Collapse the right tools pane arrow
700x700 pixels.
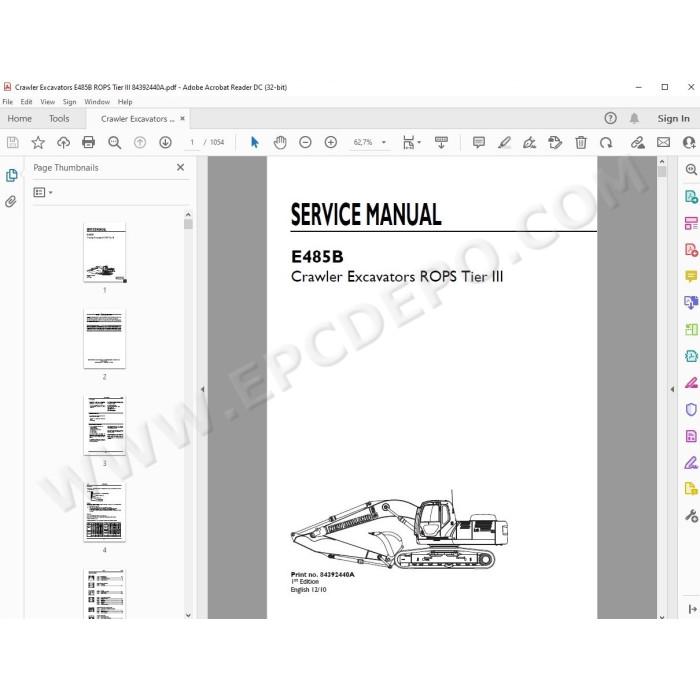pyautogui.click(x=672, y=389)
